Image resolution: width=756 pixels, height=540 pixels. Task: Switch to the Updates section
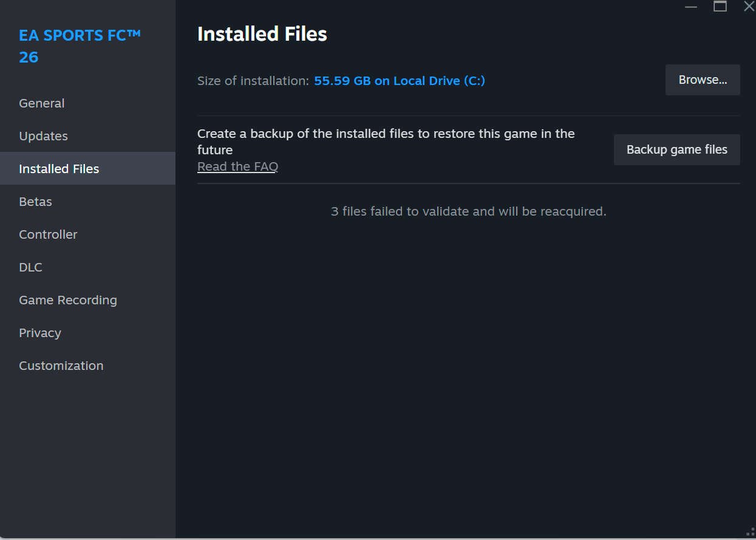[x=43, y=136]
